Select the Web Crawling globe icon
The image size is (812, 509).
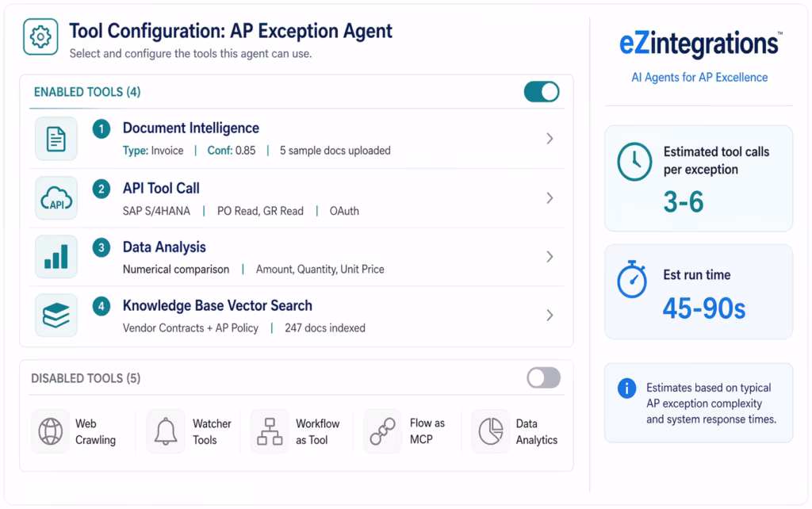coord(50,431)
